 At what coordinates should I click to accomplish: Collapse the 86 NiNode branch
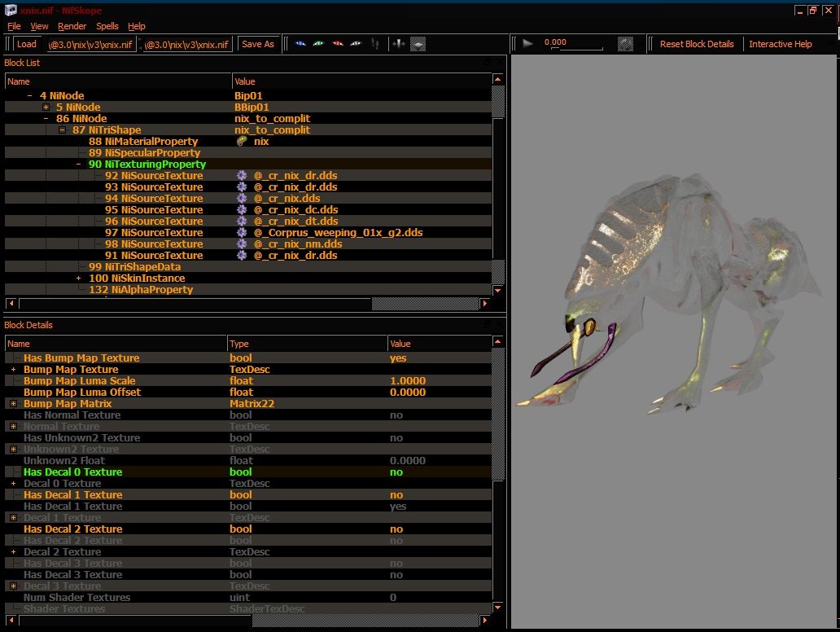[46, 118]
